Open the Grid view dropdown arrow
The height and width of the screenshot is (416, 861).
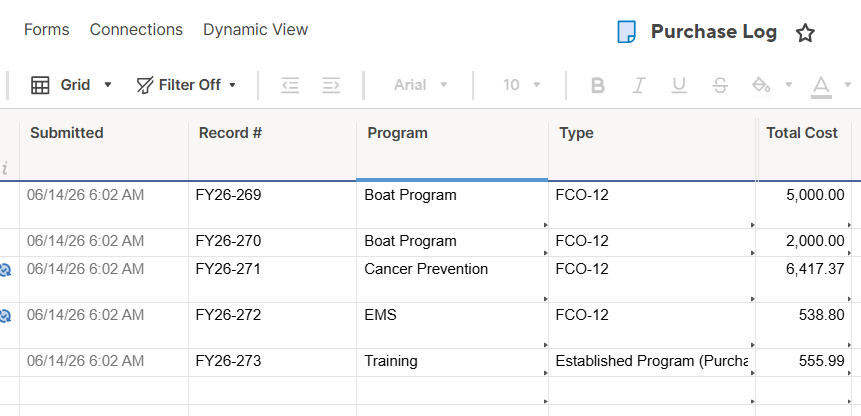click(108, 85)
